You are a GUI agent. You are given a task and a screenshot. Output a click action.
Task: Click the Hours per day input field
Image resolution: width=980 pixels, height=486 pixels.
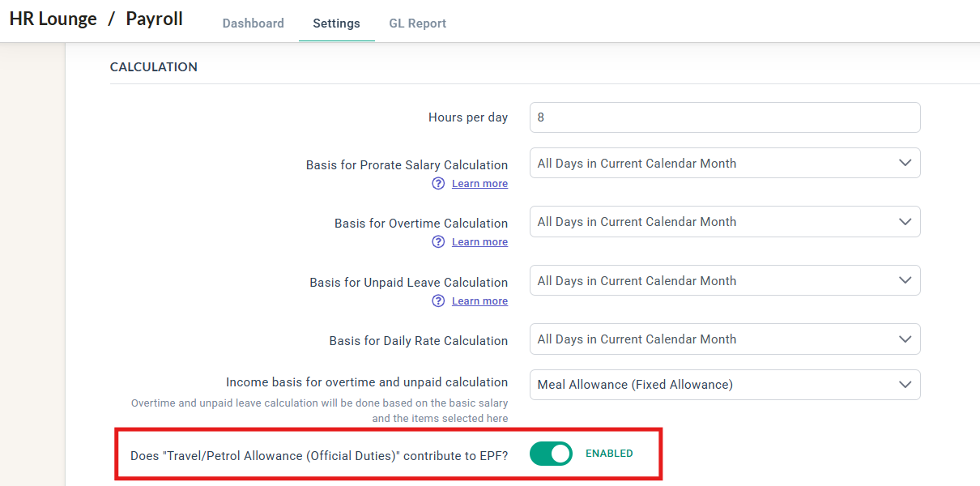725,117
